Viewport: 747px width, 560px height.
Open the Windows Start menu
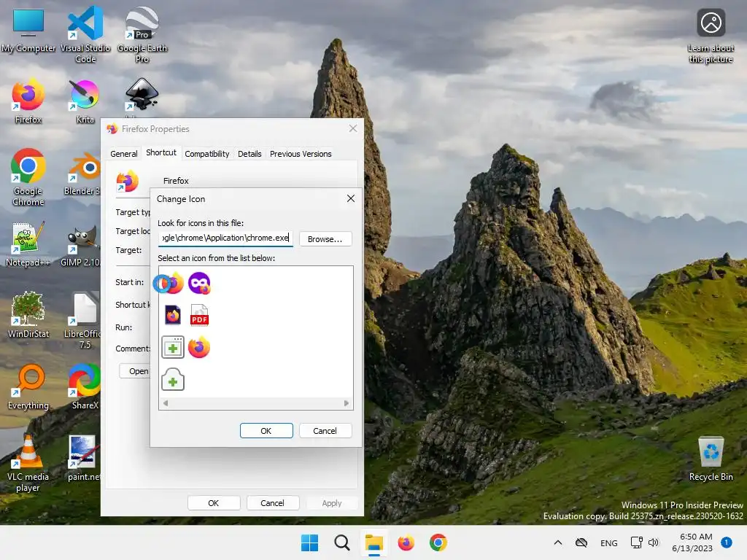click(309, 542)
